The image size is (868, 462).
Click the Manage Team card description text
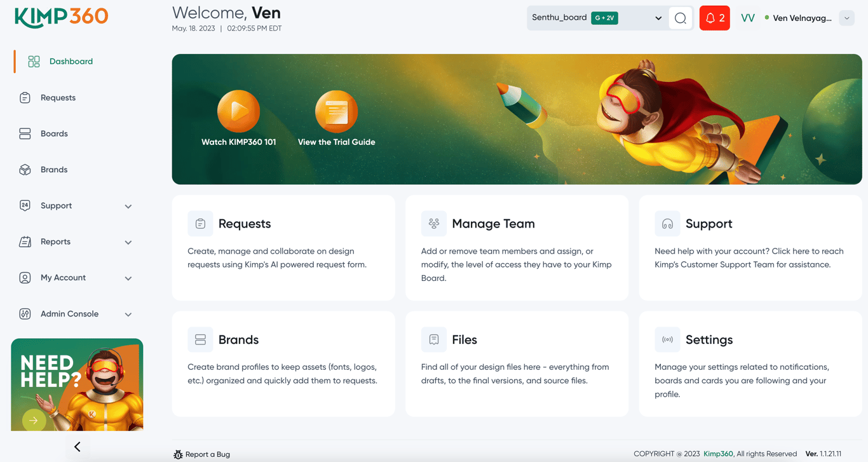(x=517, y=265)
